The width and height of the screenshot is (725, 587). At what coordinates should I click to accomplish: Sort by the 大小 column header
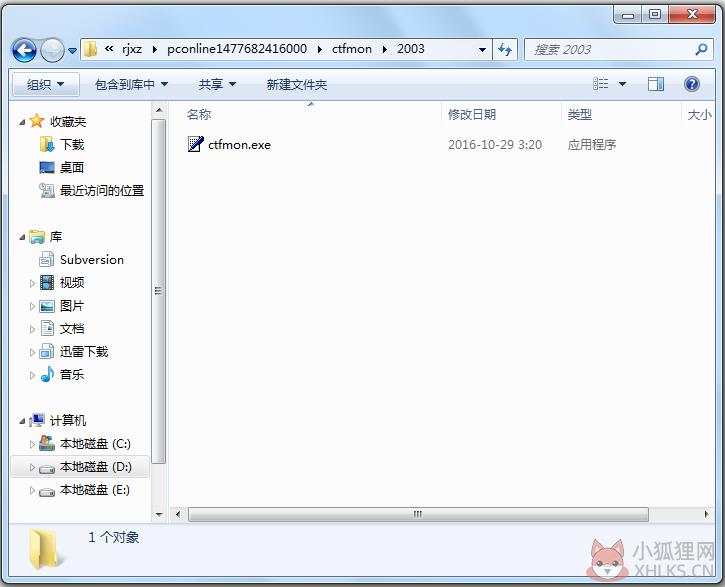pos(699,114)
